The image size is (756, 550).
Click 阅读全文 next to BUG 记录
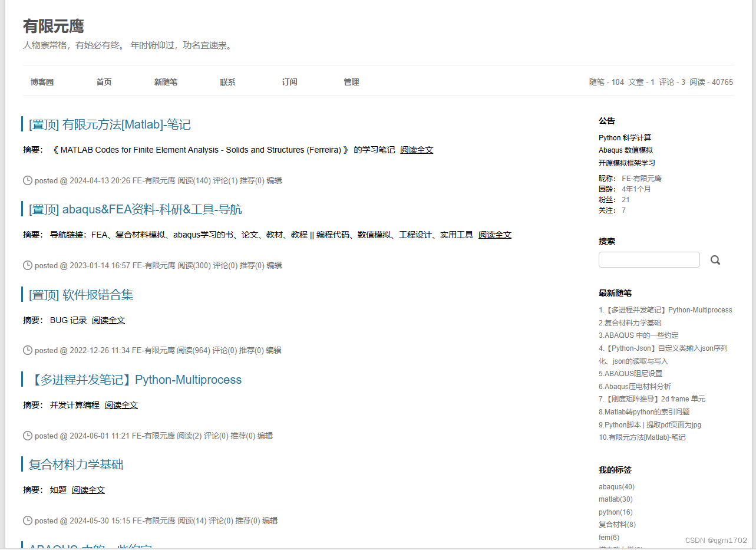pos(108,320)
